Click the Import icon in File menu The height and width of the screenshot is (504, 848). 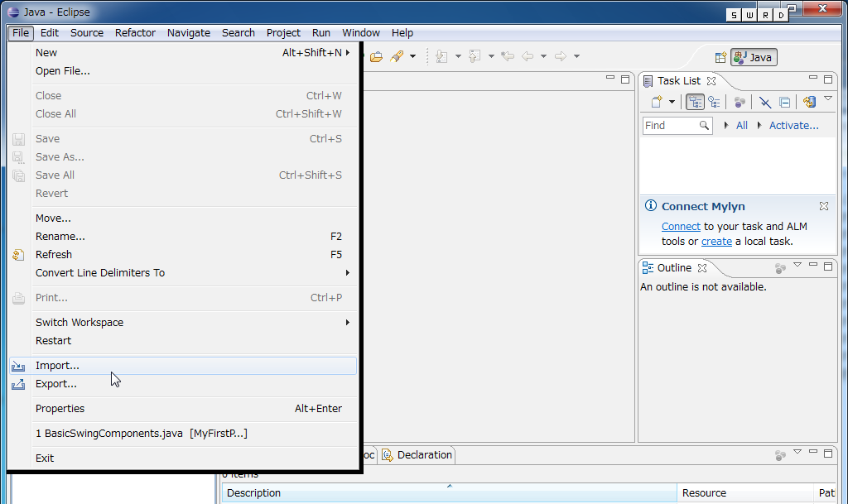click(x=18, y=366)
